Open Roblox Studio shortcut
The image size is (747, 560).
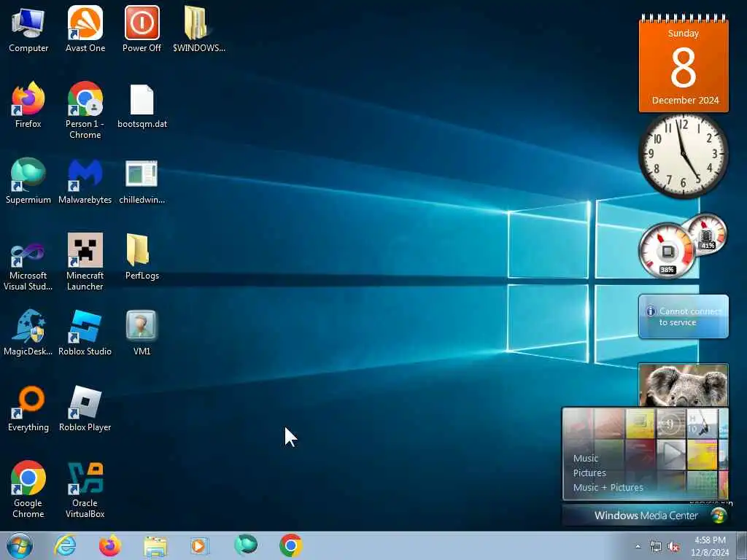pyautogui.click(x=85, y=332)
